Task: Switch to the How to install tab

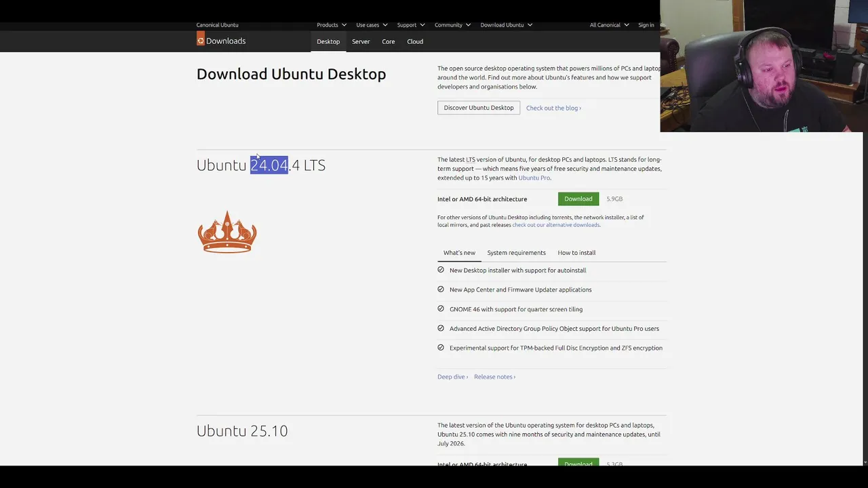Action: (576, 253)
